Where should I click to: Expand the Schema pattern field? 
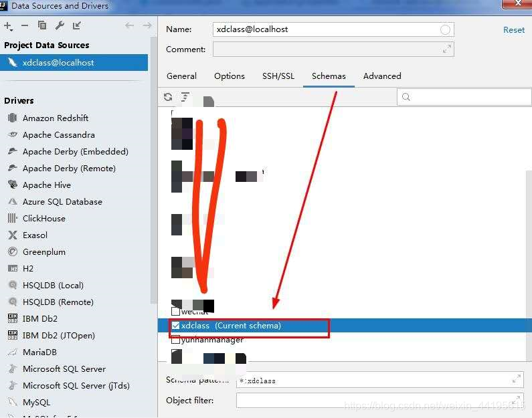click(x=517, y=379)
